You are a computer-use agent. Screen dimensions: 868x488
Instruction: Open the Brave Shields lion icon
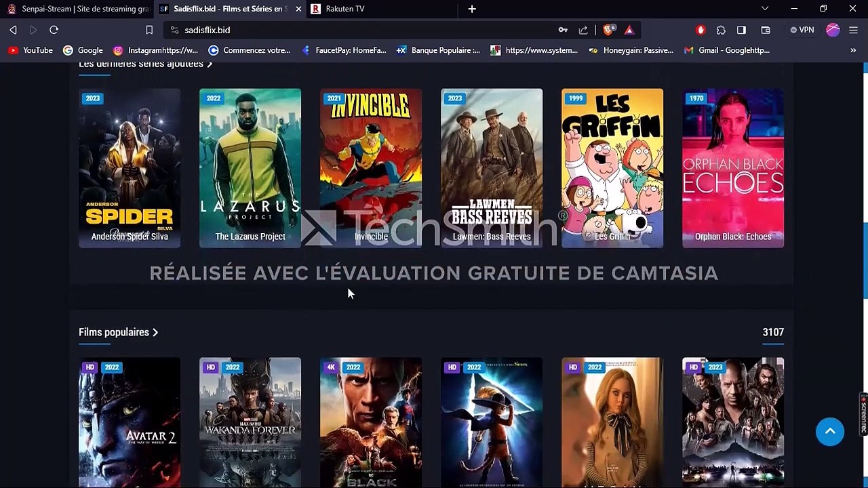(x=609, y=30)
